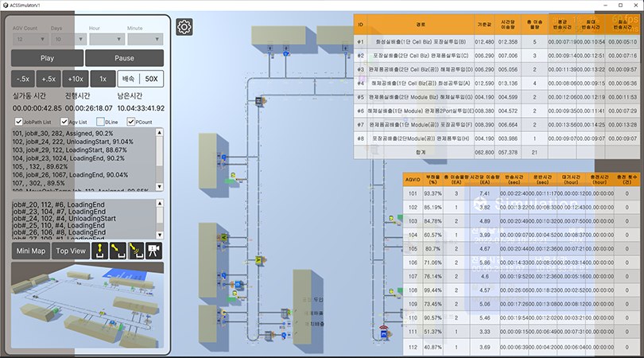Open the AGV Count dropdown

click(29, 38)
